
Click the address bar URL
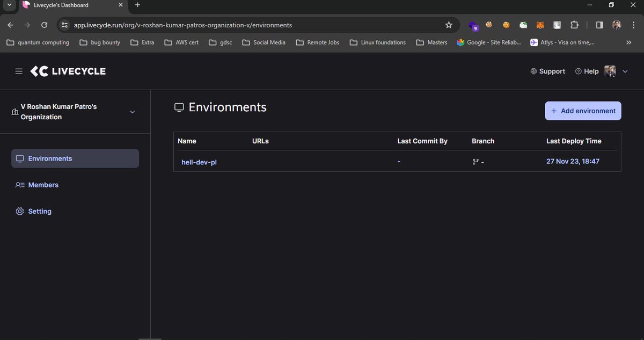182,25
